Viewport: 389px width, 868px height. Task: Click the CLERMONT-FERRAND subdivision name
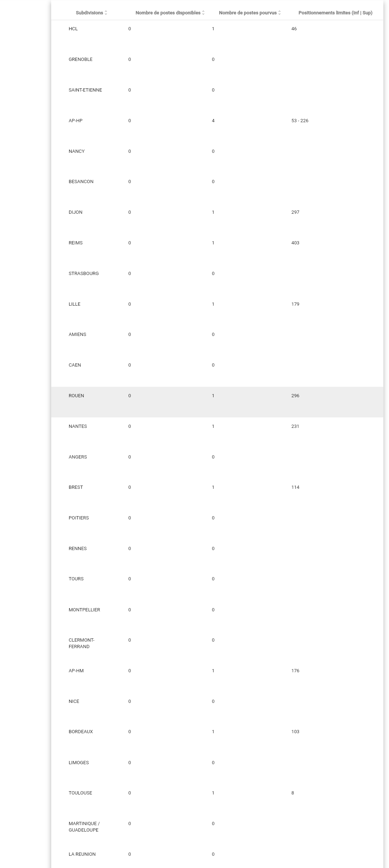pyautogui.click(x=81, y=643)
